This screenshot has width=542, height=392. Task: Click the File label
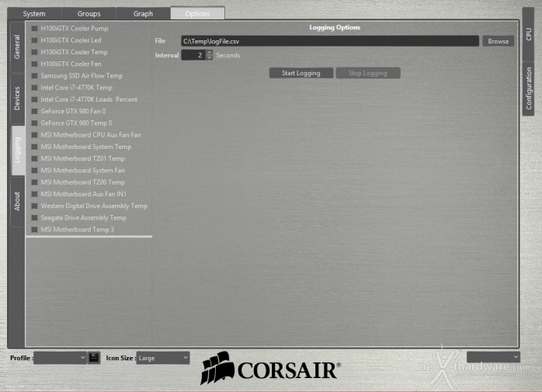[160, 41]
